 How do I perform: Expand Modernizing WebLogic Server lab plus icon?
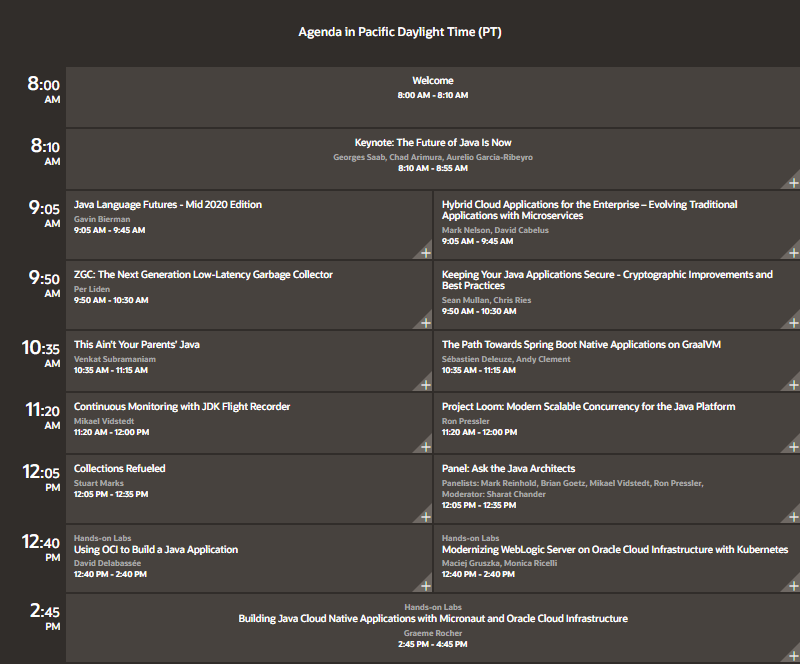(793, 586)
